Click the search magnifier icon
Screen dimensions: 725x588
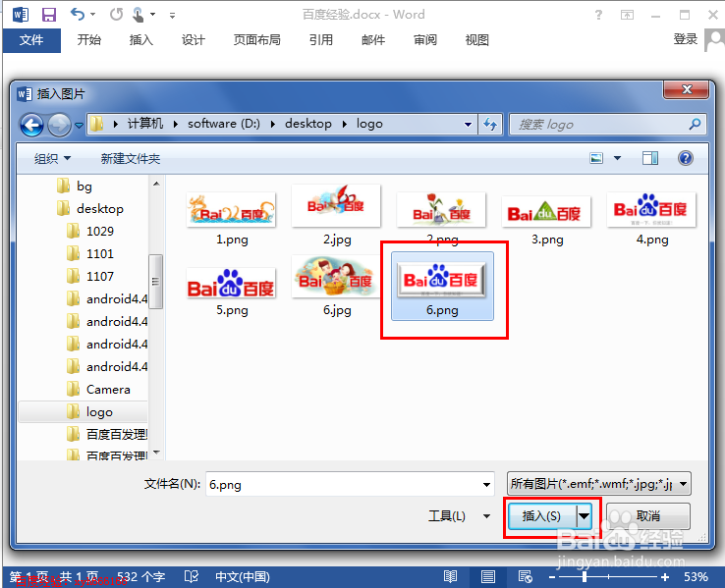(695, 124)
